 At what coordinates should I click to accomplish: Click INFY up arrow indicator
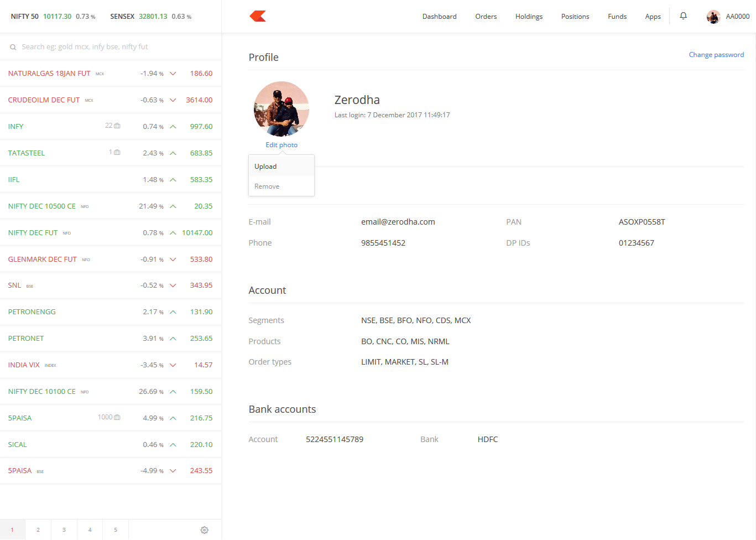(x=173, y=127)
